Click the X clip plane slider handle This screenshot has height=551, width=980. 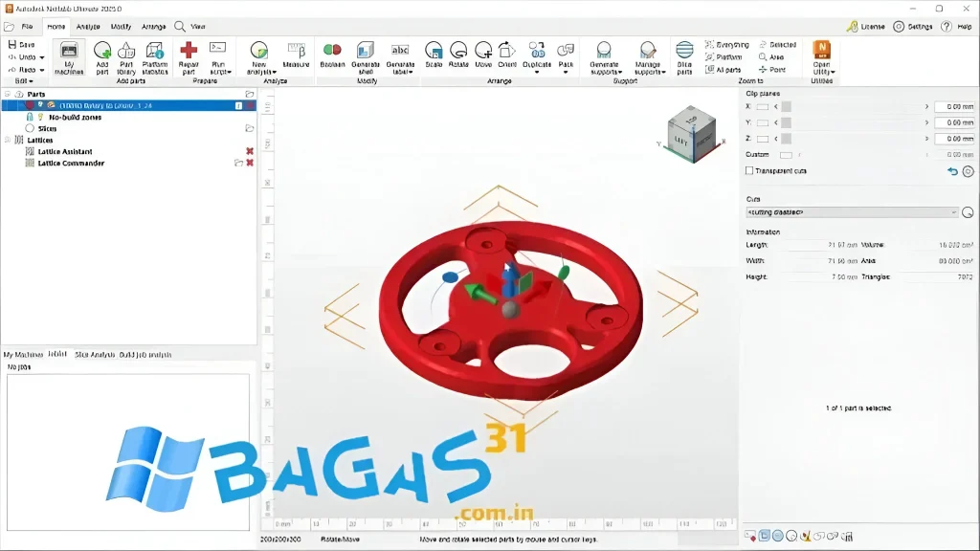[x=787, y=107]
